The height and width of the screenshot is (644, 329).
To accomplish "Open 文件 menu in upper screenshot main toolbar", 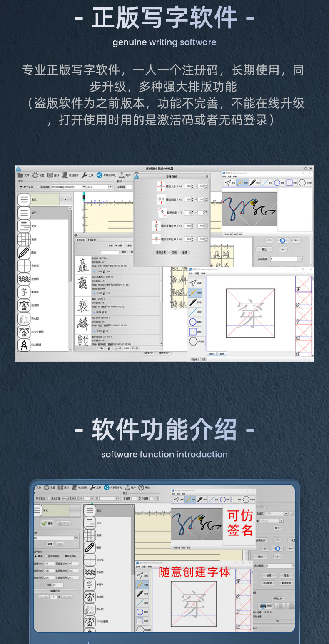I will click(x=24, y=175).
